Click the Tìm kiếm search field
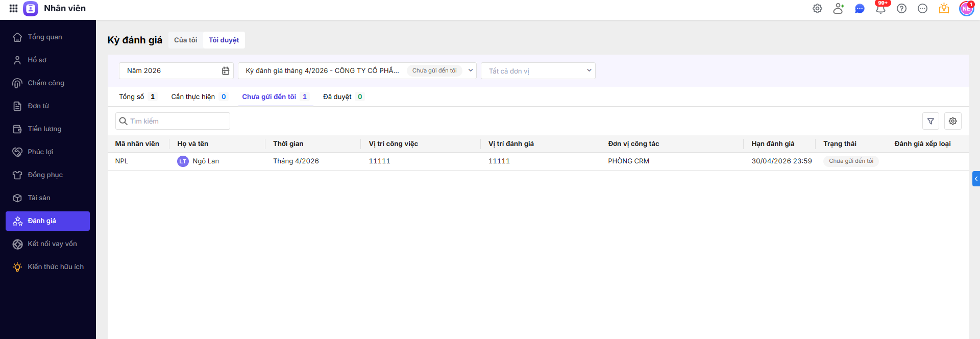The height and width of the screenshot is (339, 980). (173, 121)
